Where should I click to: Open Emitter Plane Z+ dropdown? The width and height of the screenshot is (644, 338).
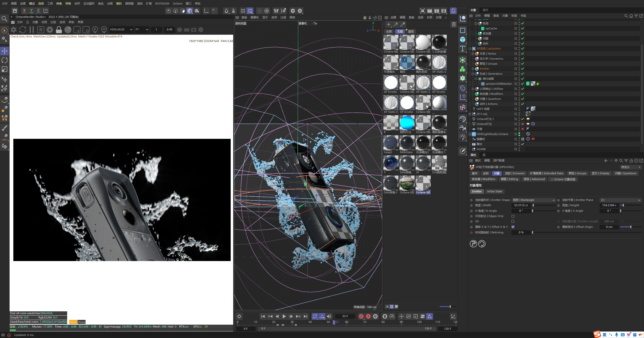(x=620, y=200)
